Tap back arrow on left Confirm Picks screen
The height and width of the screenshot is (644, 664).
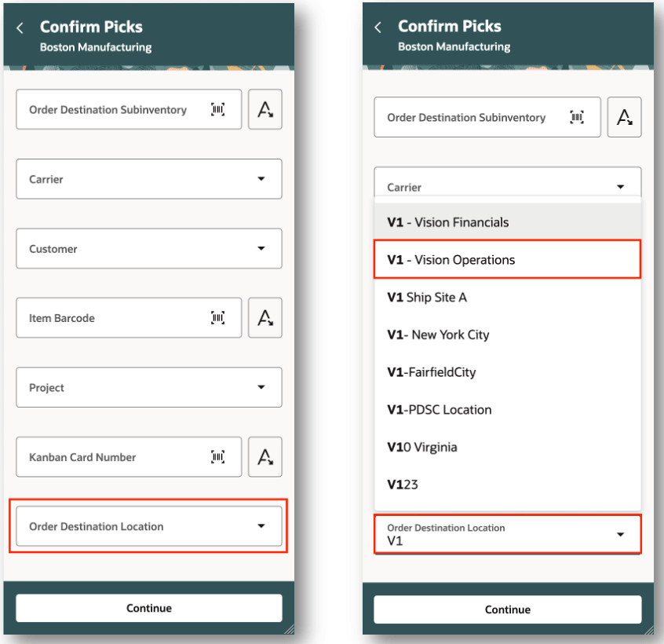pyautogui.click(x=20, y=27)
